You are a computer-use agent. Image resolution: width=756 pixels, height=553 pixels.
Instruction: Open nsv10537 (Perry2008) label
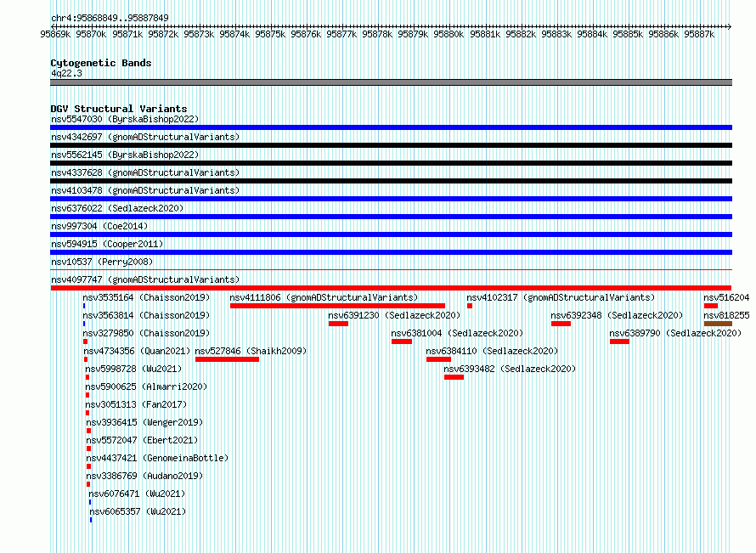tap(102, 262)
